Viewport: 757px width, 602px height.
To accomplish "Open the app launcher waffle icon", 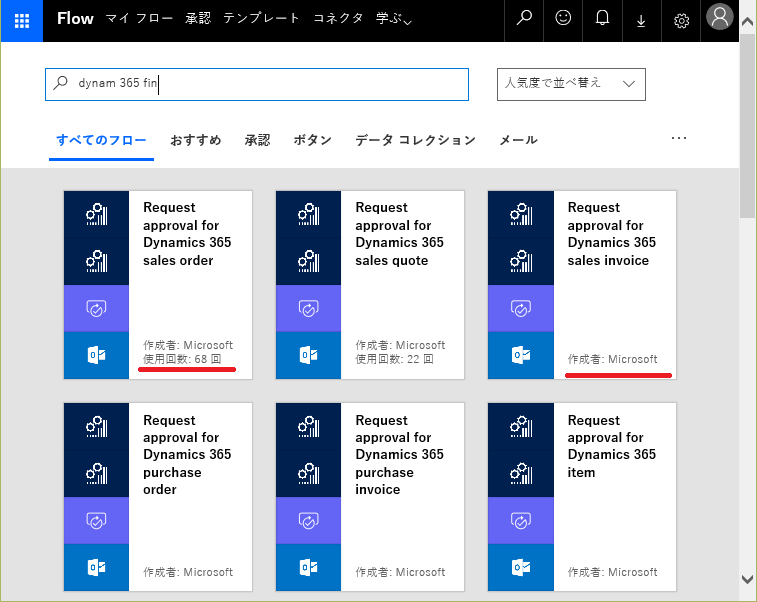I will [22, 21].
